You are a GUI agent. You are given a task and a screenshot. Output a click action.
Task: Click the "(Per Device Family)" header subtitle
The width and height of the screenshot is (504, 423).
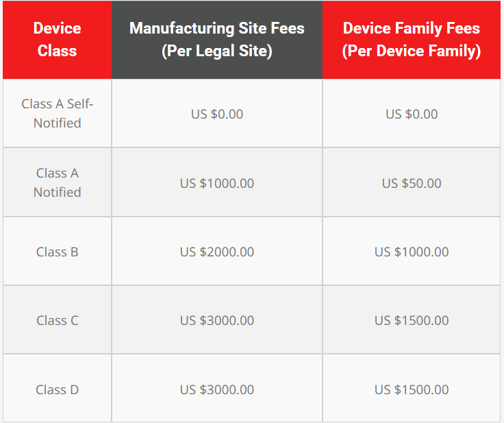412,51
